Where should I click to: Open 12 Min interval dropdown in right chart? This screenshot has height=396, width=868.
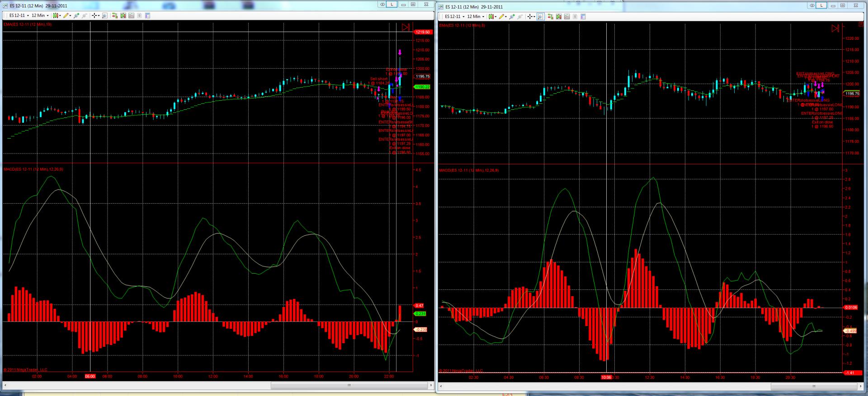tap(476, 17)
